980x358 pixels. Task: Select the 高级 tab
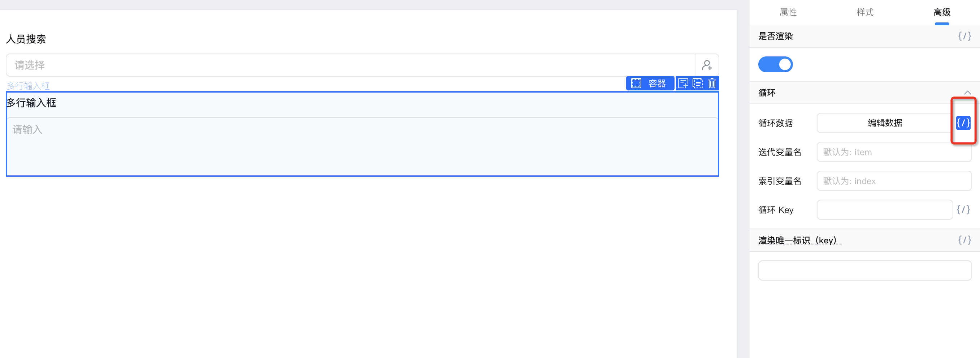coord(942,12)
